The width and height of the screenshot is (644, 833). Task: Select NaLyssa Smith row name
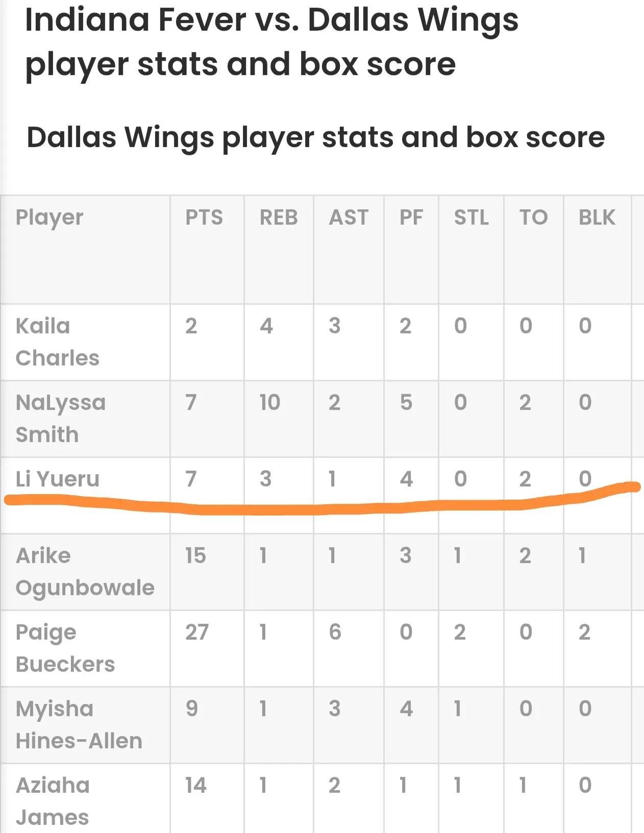(x=60, y=419)
